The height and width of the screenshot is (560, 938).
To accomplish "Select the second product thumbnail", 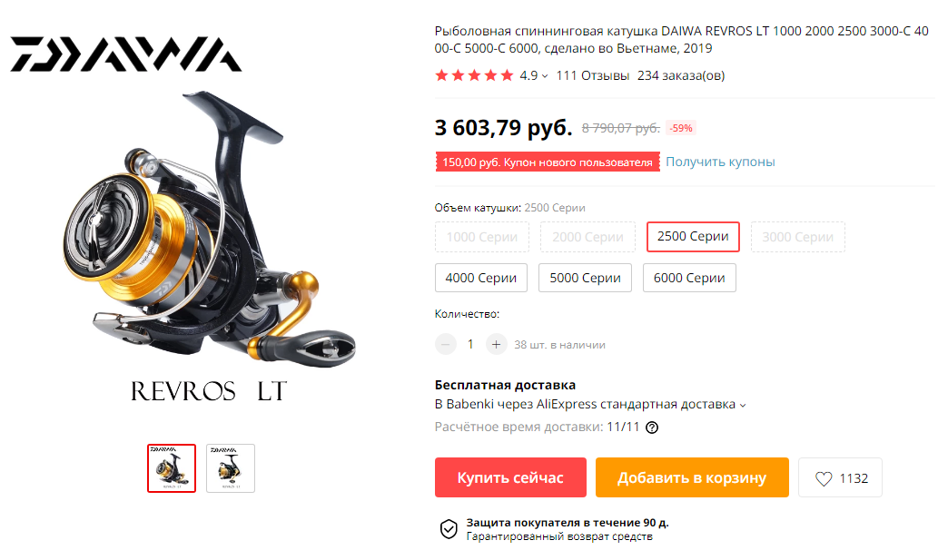I will pos(231,468).
